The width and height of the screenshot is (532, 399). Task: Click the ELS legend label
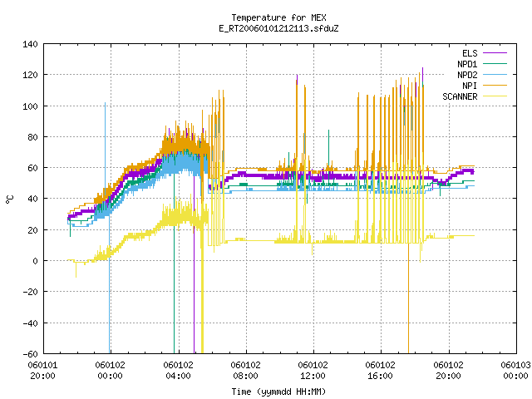pyautogui.click(x=470, y=53)
